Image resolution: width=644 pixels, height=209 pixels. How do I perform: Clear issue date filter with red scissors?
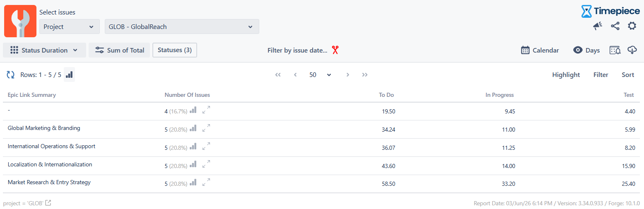point(335,50)
